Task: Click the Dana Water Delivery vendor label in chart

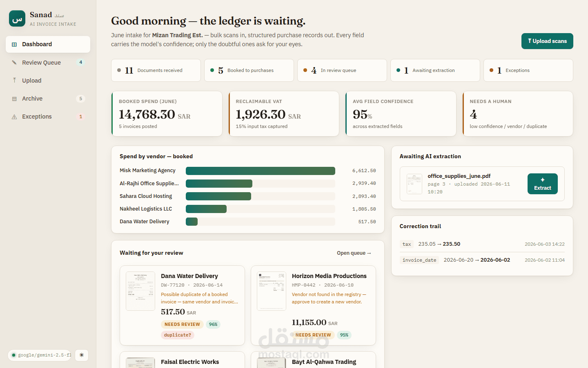Action: point(145,222)
